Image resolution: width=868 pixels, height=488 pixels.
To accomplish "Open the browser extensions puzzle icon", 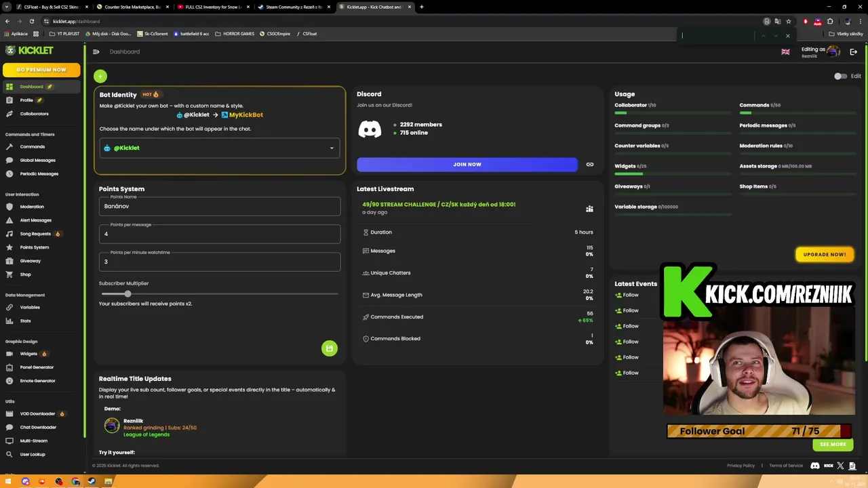I will (x=830, y=21).
